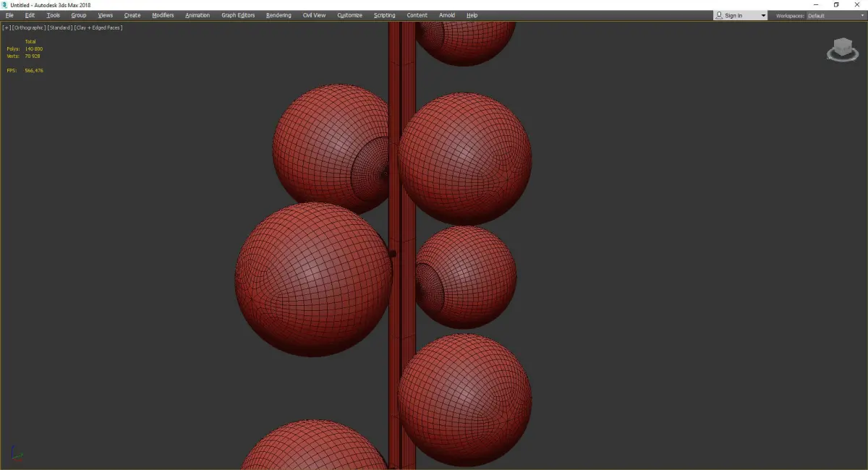Expand the Sign In dropdown arrow
The height and width of the screenshot is (470, 868).
(x=763, y=15)
